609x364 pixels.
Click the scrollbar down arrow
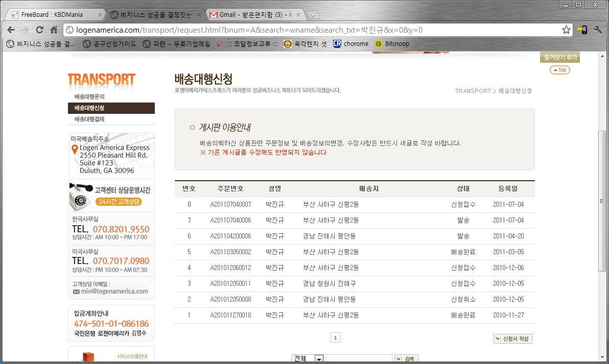[x=602, y=357]
